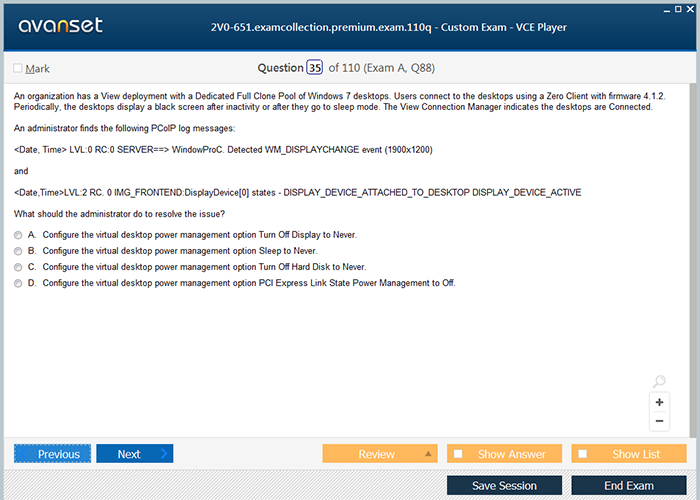The image size is (700, 500).
Task: Click the Avanset logo
Action: pyautogui.click(x=60, y=26)
